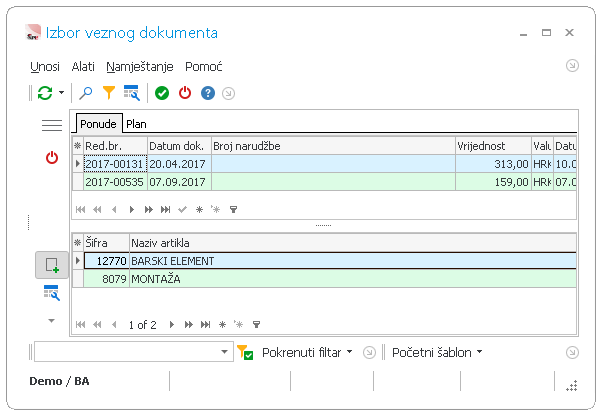Open the Alati menu

(x=83, y=67)
